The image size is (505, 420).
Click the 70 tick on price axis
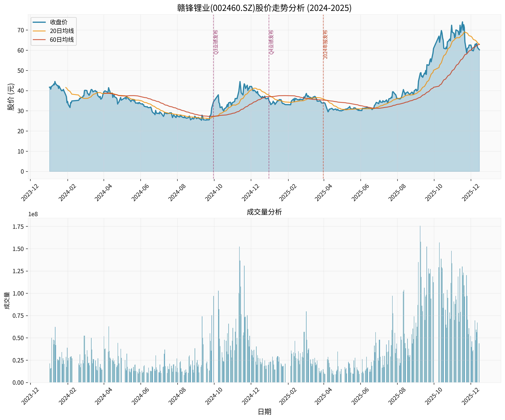pos(21,30)
